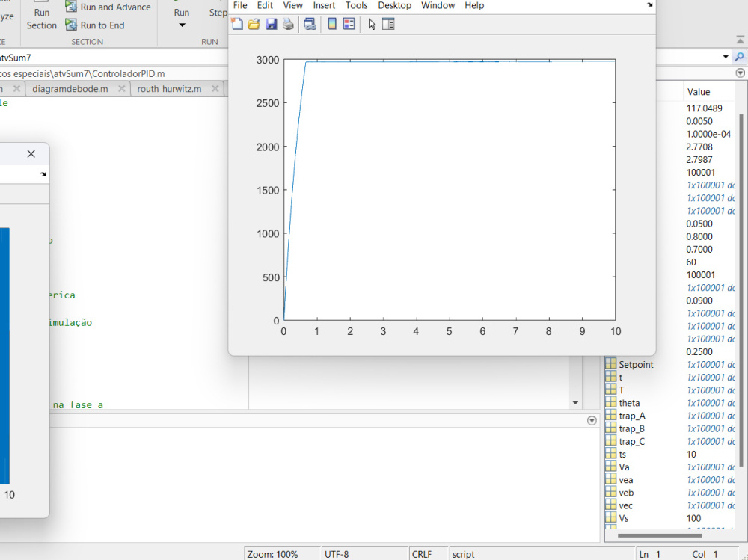Collapse the editor section with the circular chevron
The height and width of the screenshot is (560, 748).
click(740, 73)
